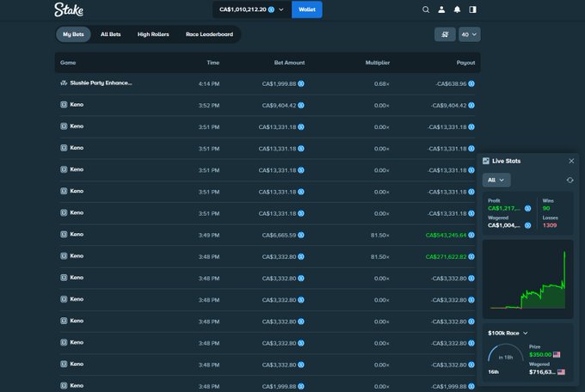Open the All filter dropdown in Live Stats
Screen dimensions: 585x392
click(x=496, y=181)
